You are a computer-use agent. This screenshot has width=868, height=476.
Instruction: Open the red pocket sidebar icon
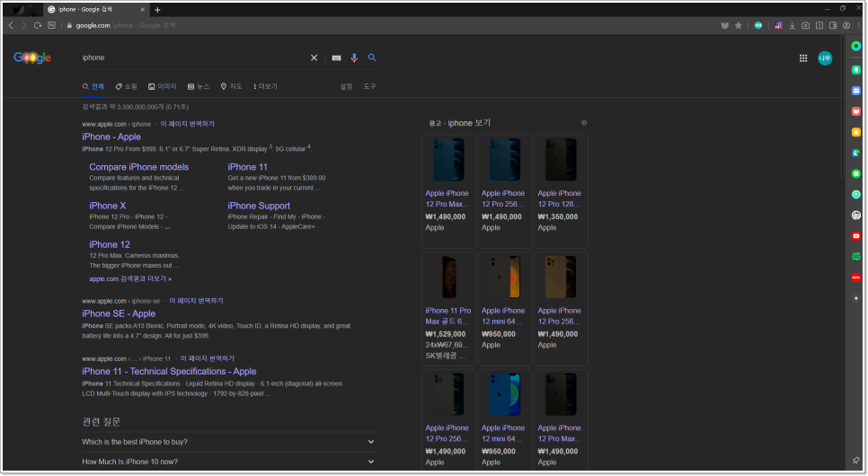[x=855, y=111]
